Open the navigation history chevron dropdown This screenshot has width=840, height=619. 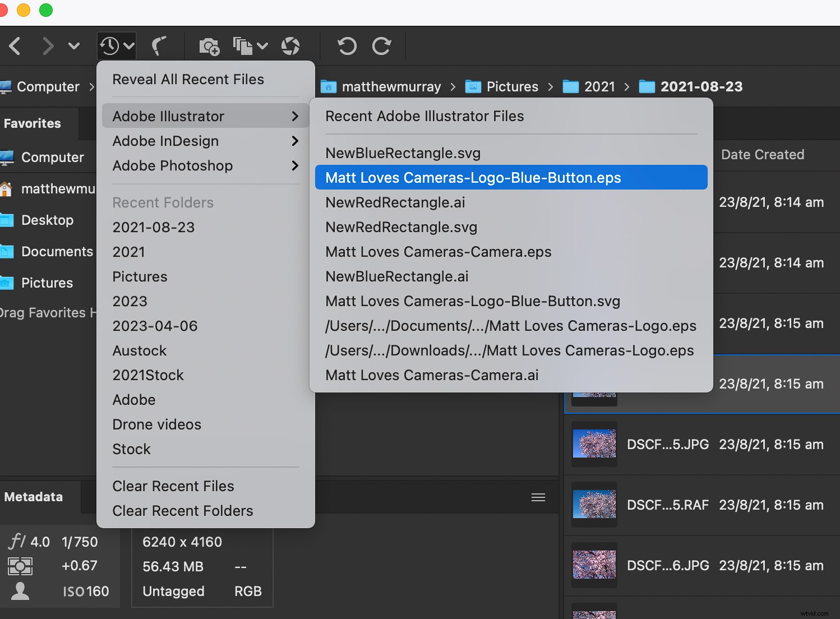coord(73,46)
